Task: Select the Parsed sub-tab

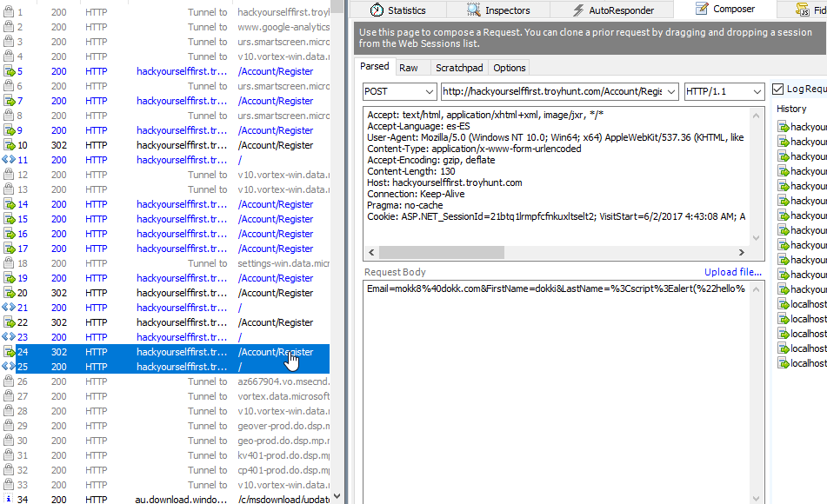Action: (x=375, y=66)
